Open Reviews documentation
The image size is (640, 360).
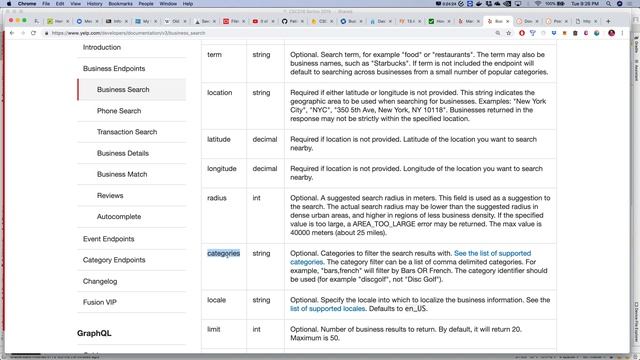pyautogui.click(x=110, y=196)
